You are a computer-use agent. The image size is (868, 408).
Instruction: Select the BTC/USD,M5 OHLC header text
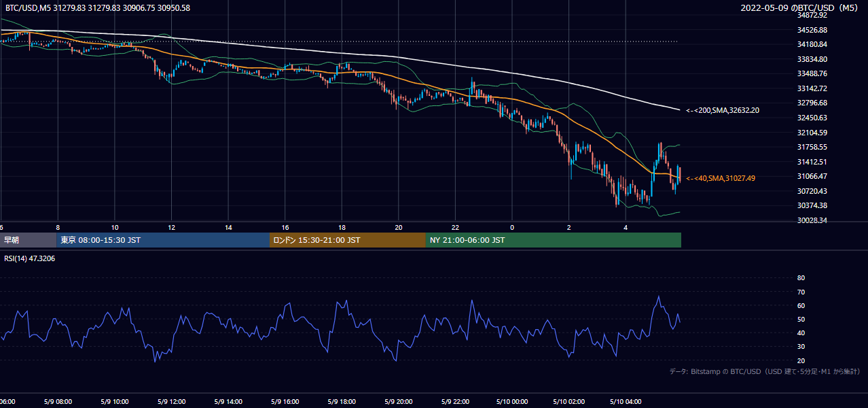98,7
